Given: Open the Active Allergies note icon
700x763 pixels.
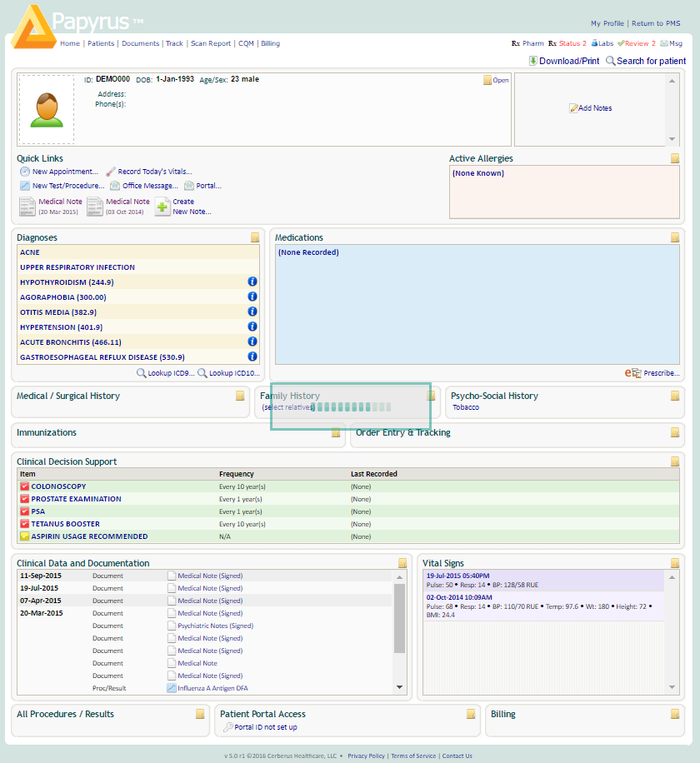Looking at the screenshot, I should [675, 158].
